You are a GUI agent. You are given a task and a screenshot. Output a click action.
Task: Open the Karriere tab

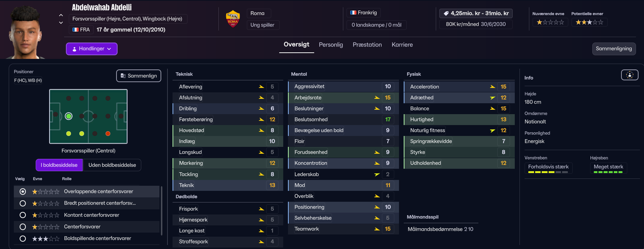pos(402,45)
